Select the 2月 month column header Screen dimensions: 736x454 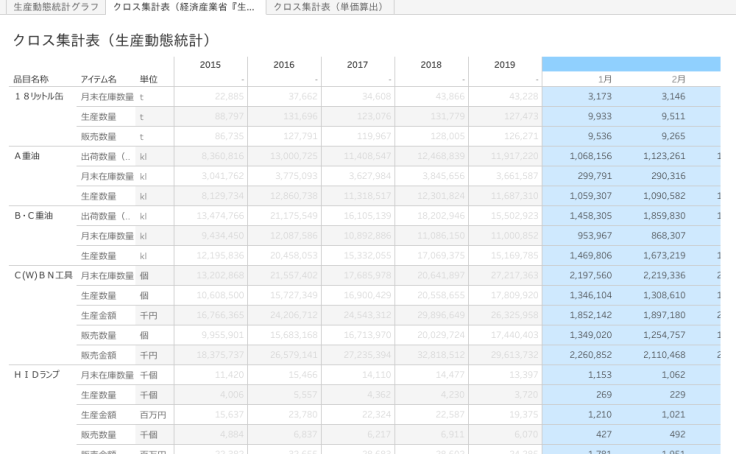click(x=678, y=78)
